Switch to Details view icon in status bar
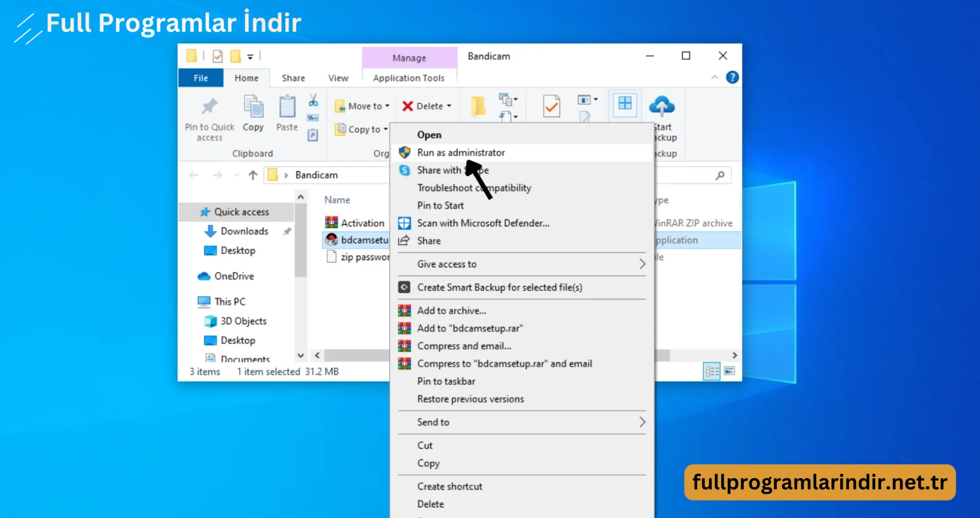Viewport: 980px width, 518px height. tap(712, 371)
